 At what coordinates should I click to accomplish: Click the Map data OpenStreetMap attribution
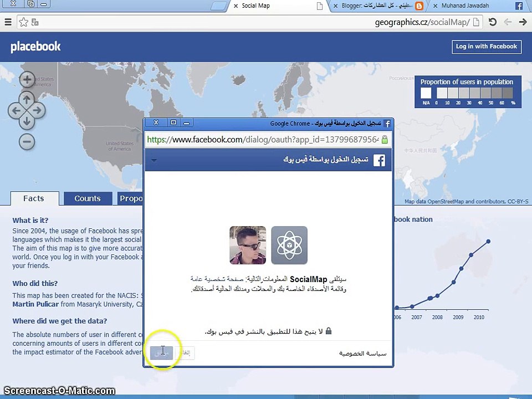point(466,202)
